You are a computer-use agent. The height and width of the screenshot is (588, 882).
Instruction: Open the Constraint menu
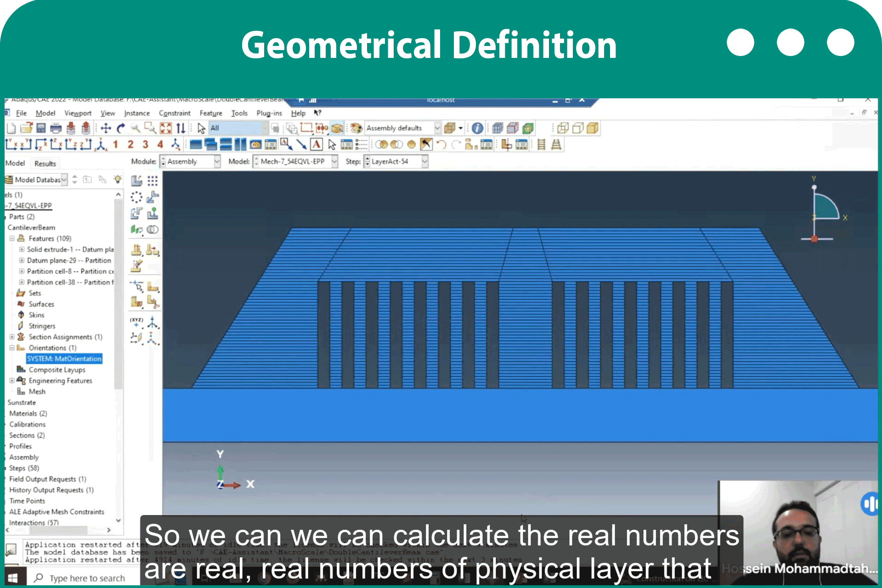click(175, 113)
